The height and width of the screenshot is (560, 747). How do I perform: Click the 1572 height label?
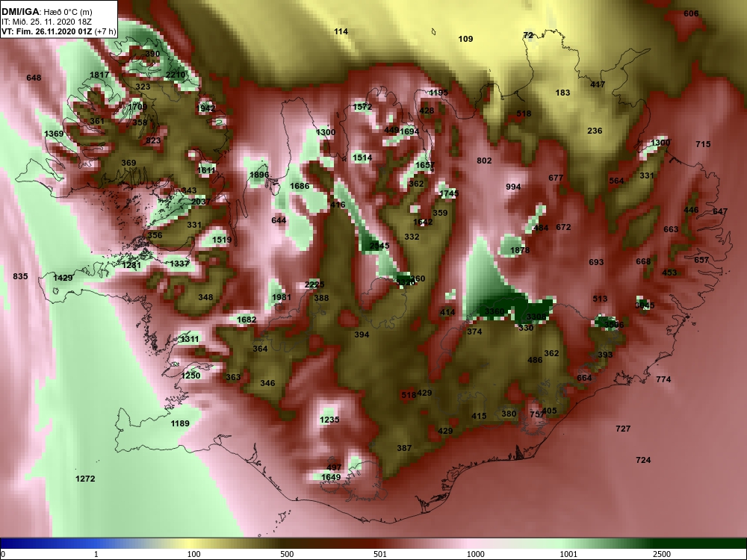coord(362,107)
